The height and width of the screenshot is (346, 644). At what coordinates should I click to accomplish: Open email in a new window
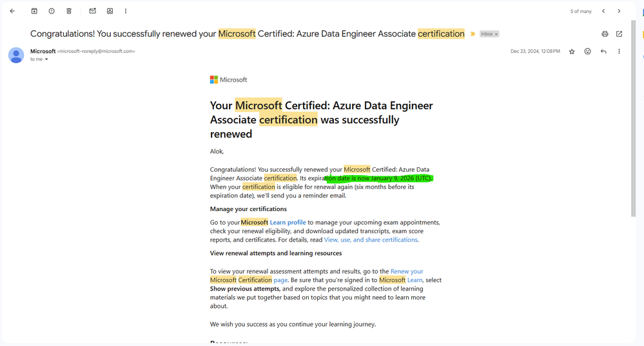[x=619, y=34]
